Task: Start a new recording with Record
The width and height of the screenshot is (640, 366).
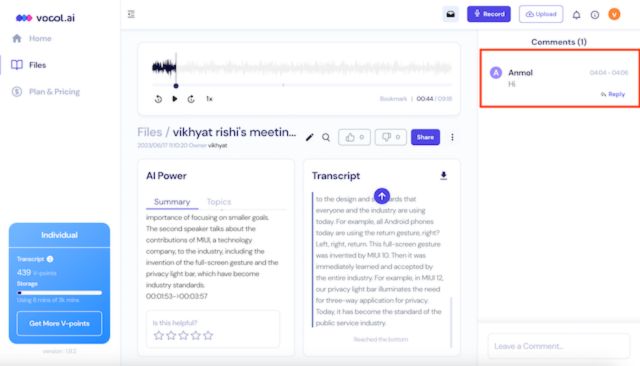Action: click(489, 14)
